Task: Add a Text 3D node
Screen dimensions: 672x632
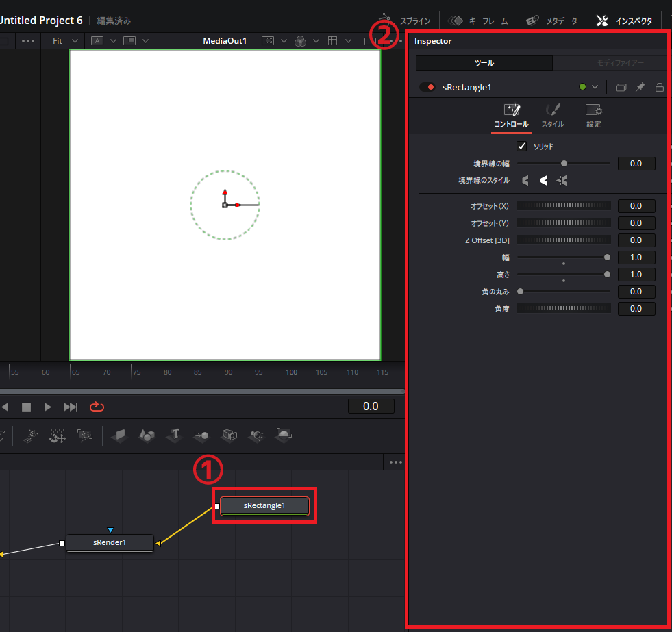Action: (x=175, y=435)
